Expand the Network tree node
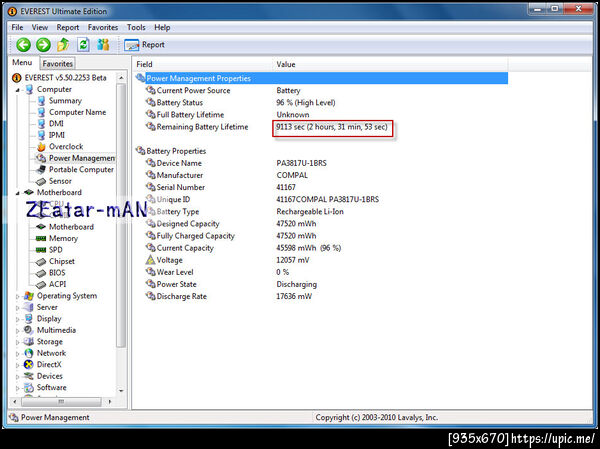Image resolution: width=600 pixels, height=449 pixels. [x=18, y=354]
